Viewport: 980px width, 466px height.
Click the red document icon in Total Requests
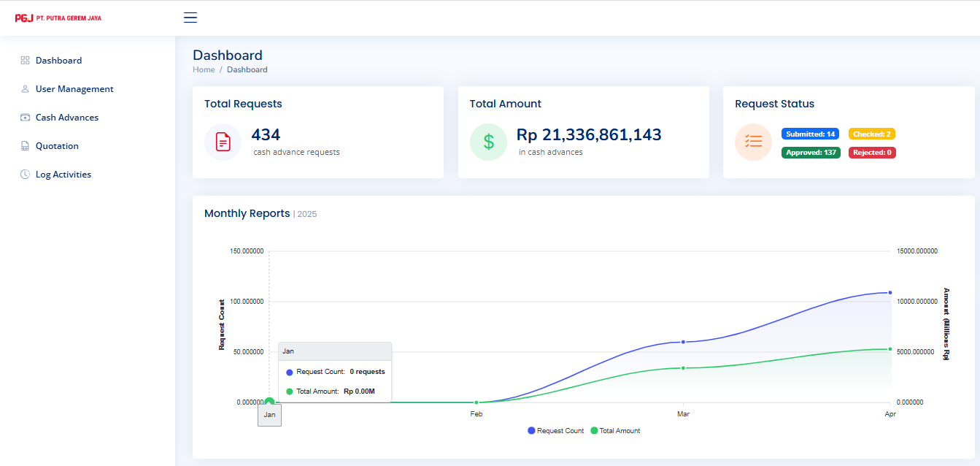[x=223, y=142]
